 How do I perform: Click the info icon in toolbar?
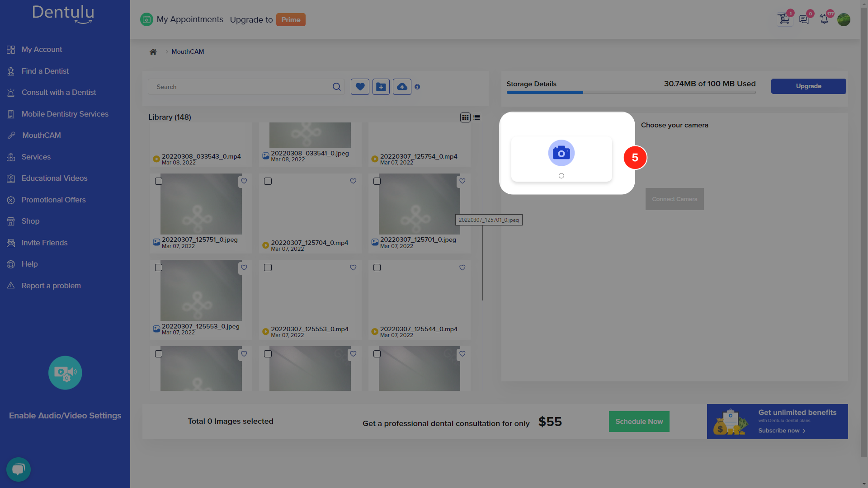(417, 86)
